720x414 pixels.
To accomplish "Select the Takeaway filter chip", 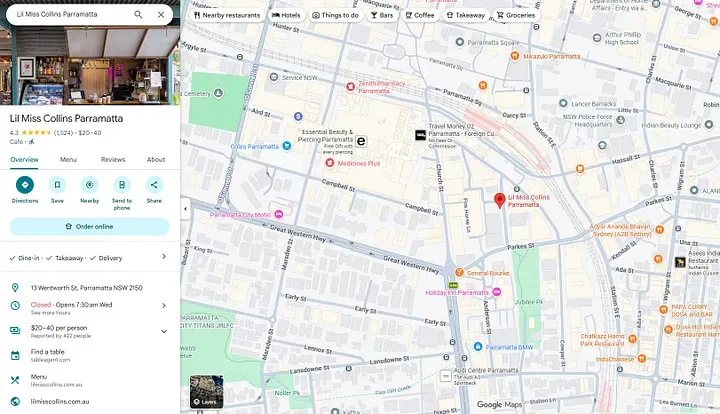I will [x=466, y=15].
